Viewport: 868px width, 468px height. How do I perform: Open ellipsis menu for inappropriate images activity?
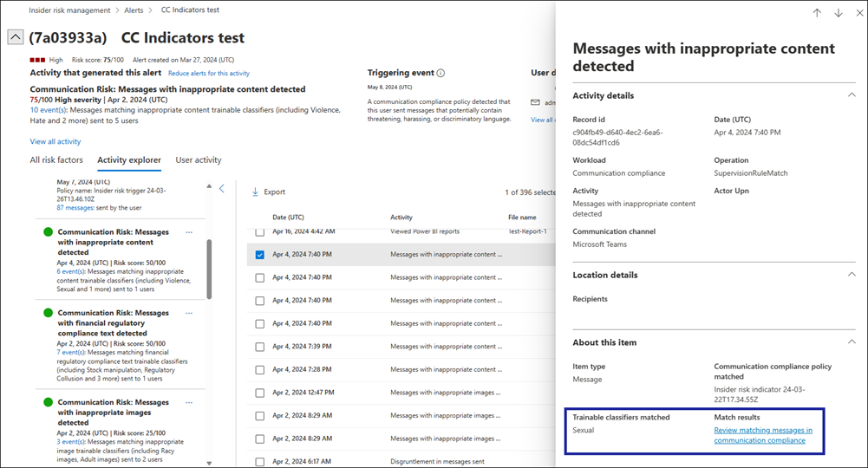coord(189,402)
